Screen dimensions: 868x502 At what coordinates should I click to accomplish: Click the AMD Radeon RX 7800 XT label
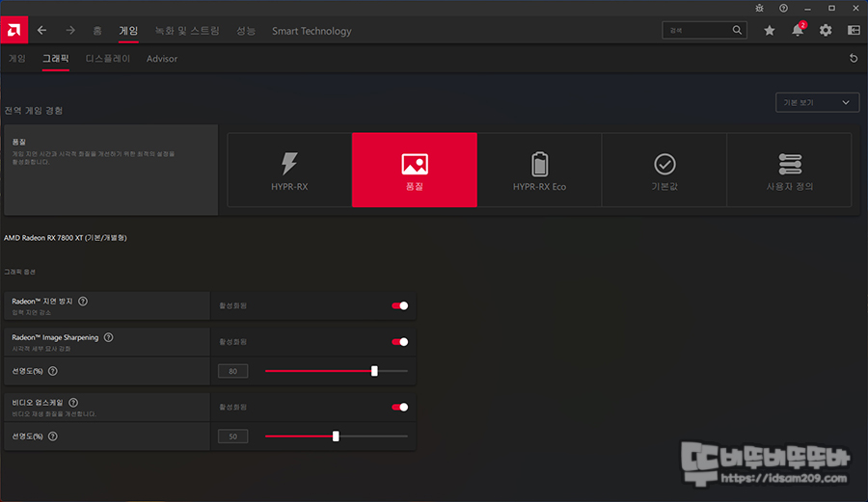pyautogui.click(x=66, y=238)
